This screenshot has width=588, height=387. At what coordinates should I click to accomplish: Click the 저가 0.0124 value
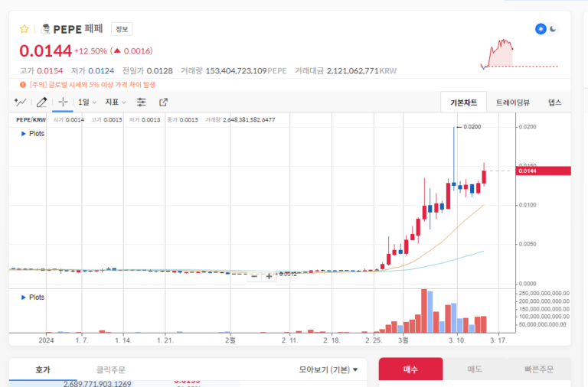pyautogui.click(x=101, y=71)
